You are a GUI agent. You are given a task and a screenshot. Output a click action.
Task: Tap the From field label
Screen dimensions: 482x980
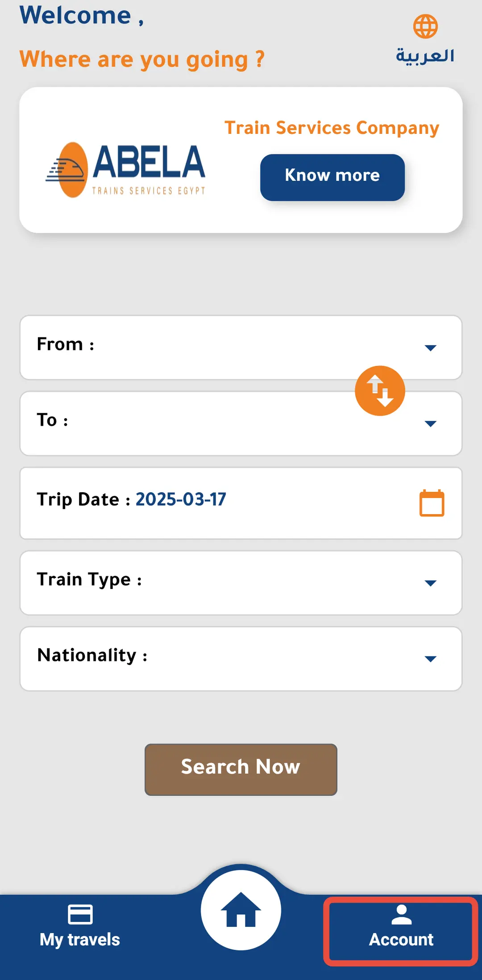[x=66, y=344]
